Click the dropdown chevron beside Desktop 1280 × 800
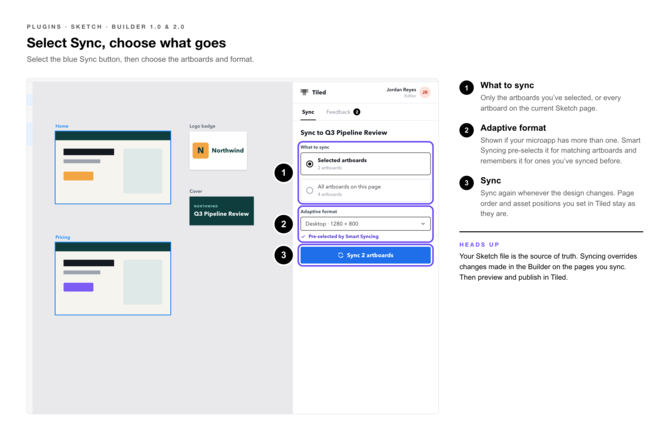 coord(423,224)
